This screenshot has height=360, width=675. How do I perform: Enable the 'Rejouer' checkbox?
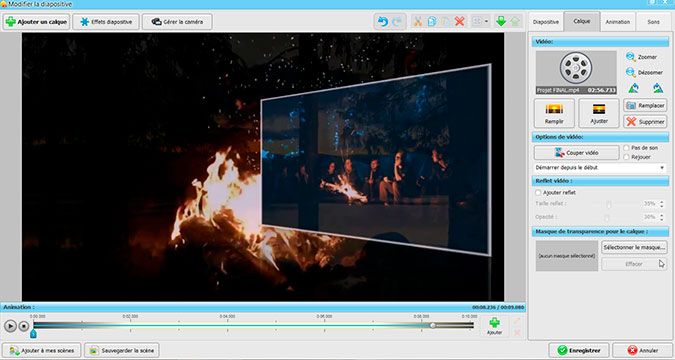(x=627, y=157)
